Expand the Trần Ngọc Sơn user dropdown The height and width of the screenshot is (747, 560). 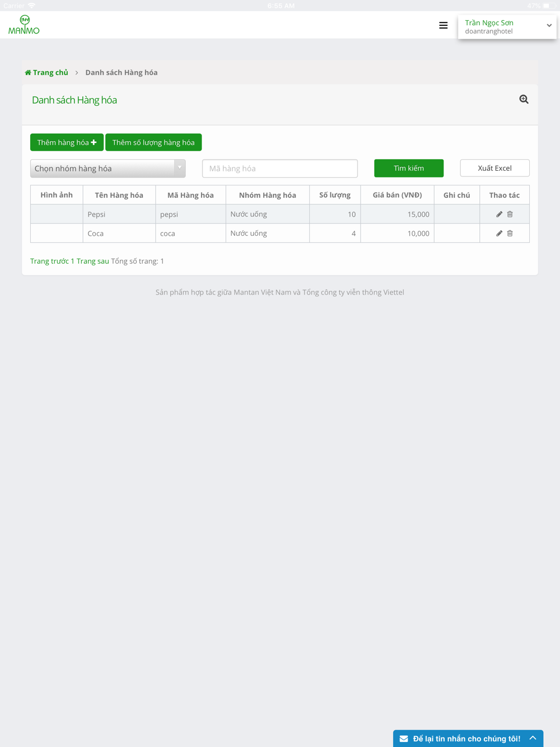549,26
